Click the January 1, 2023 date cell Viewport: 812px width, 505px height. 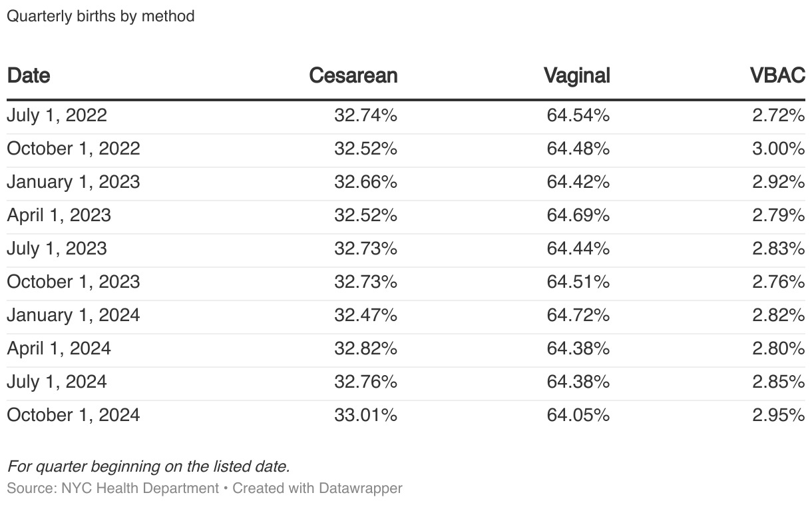(x=73, y=182)
